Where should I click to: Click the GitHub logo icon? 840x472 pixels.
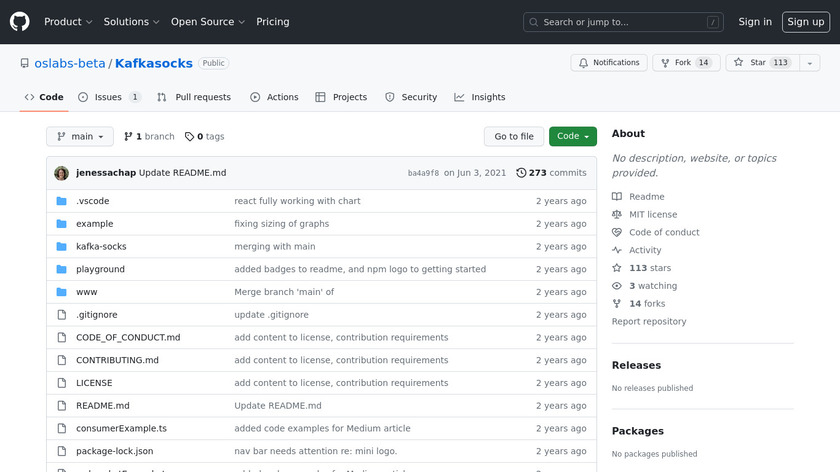point(20,21)
